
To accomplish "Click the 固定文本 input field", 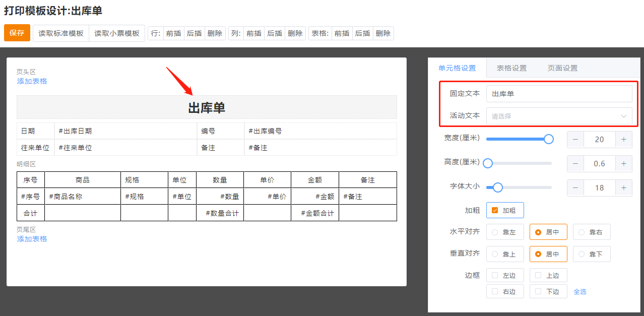I will tap(559, 94).
